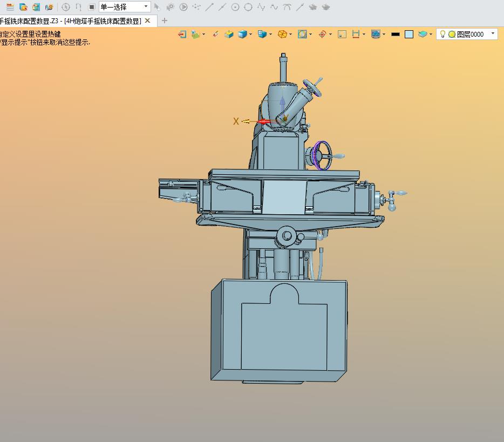The height and width of the screenshot is (442, 504).
Task: Click the grey framed square view icon
Action: click(x=342, y=34)
